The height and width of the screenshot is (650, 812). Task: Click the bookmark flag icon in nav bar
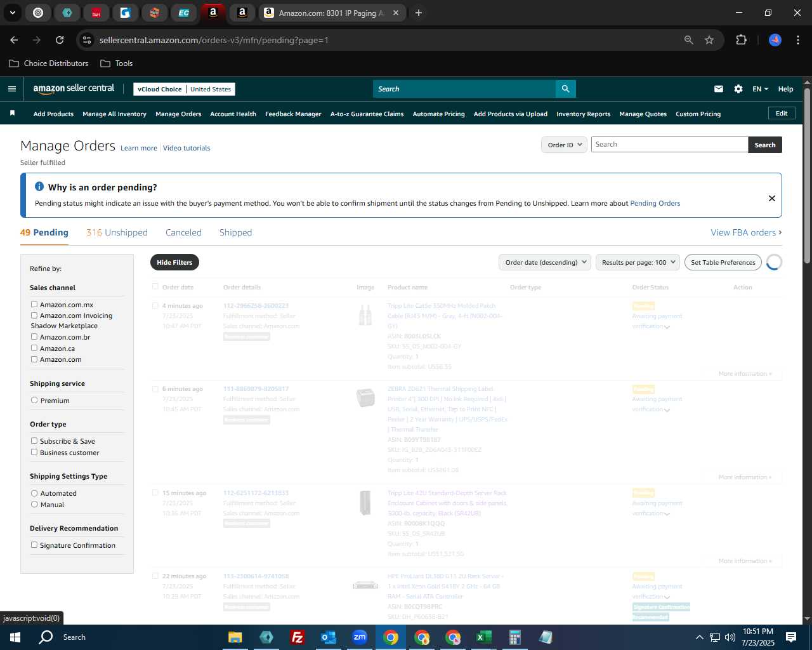(12, 114)
